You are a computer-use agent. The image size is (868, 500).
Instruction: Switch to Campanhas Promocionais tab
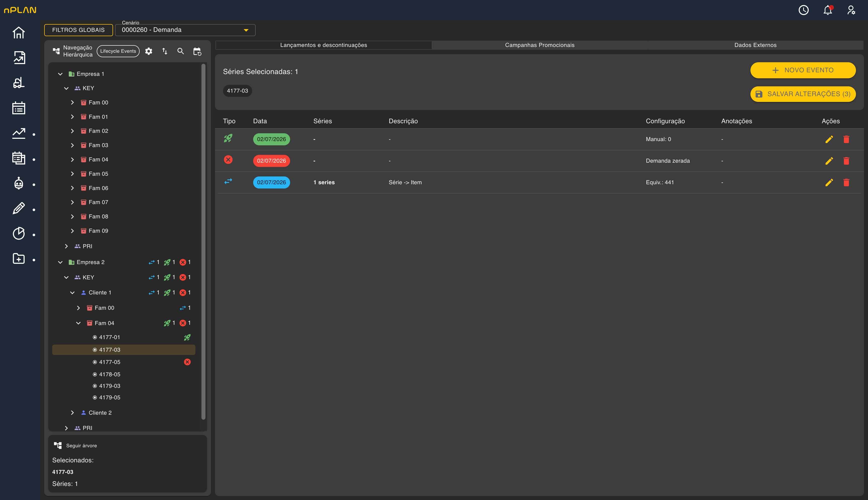point(539,45)
